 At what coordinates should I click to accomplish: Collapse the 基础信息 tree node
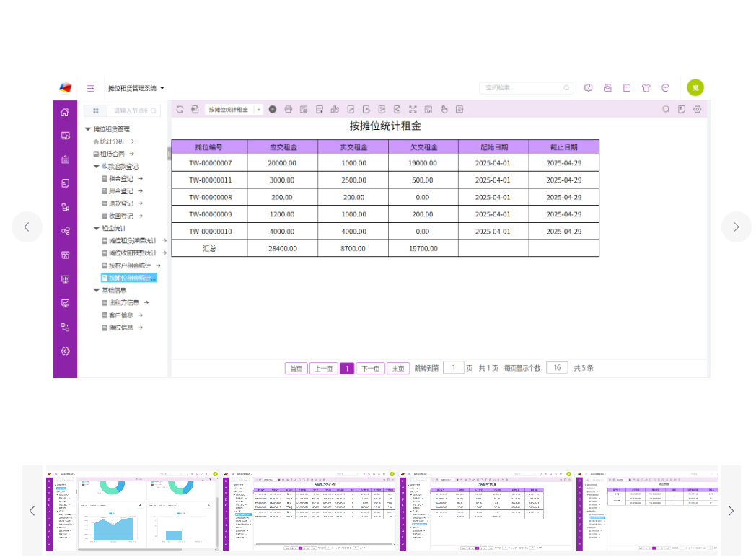97,290
